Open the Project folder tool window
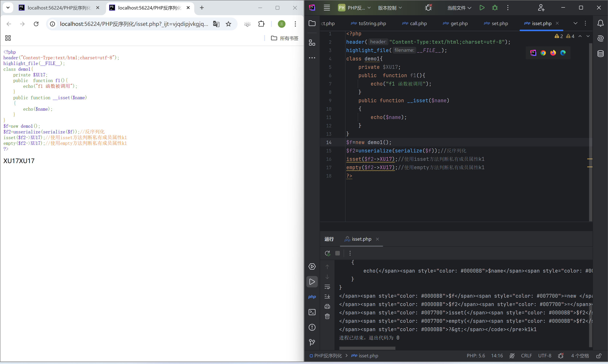The height and width of the screenshot is (364, 608). [x=312, y=23]
